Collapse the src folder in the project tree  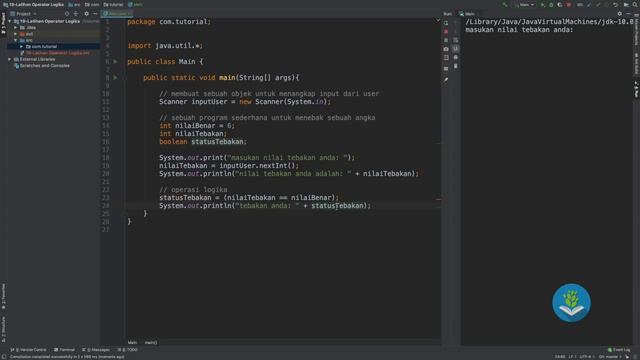point(16,40)
